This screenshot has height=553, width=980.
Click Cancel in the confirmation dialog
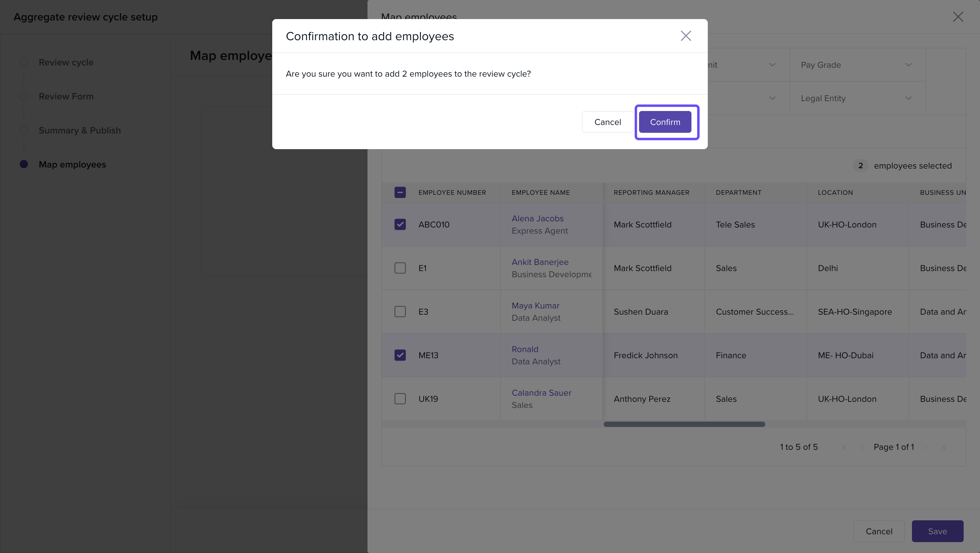[x=607, y=122]
